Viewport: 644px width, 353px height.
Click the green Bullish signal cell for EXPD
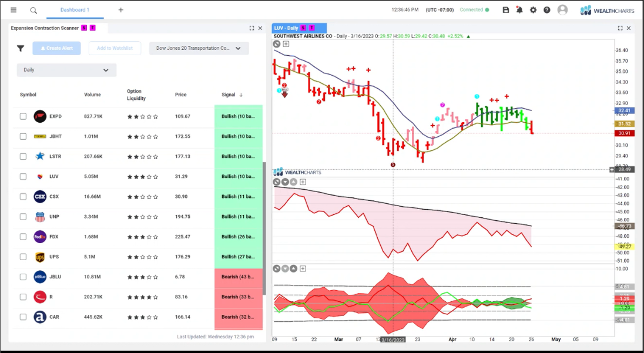pos(239,116)
